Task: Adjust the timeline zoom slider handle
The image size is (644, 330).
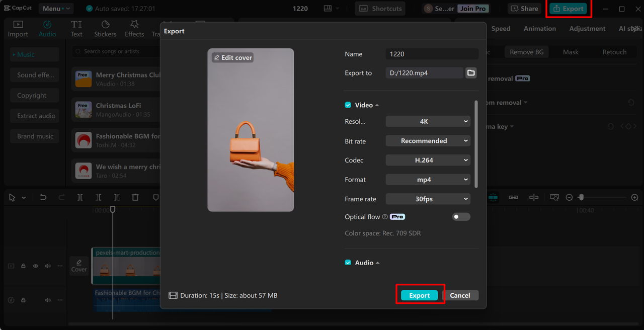Action: click(581, 198)
